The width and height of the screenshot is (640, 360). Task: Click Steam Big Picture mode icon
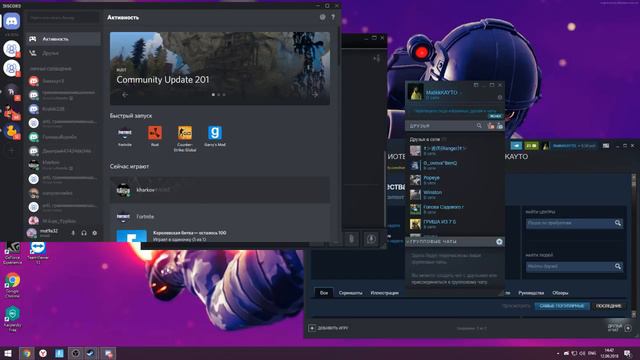point(606,146)
